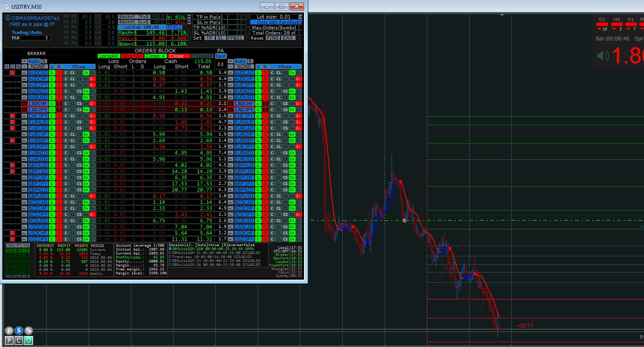Open the NONE selector above left pair list
This screenshot has width=644, height=347.
click(x=38, y=66)
